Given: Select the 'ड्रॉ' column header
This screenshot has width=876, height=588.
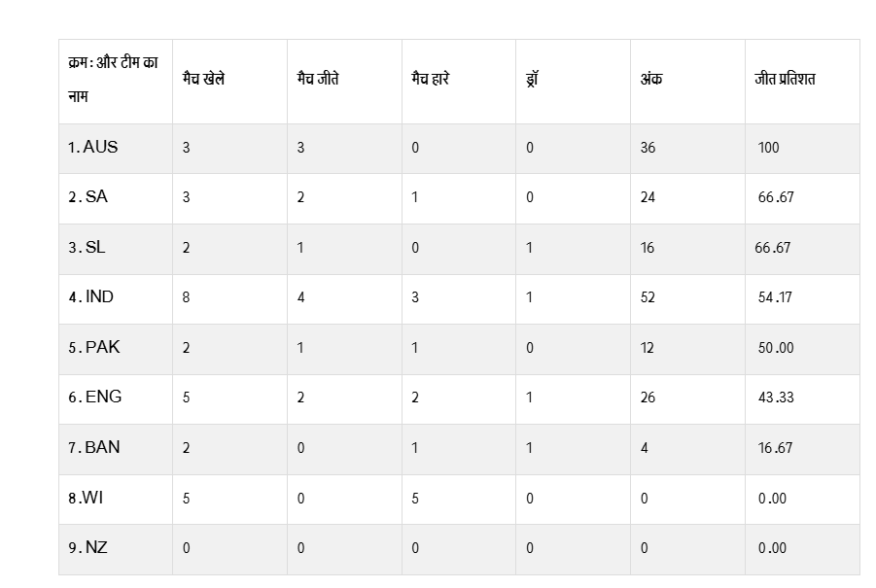Looking at the screenshot, I should [x=532, y=79].
